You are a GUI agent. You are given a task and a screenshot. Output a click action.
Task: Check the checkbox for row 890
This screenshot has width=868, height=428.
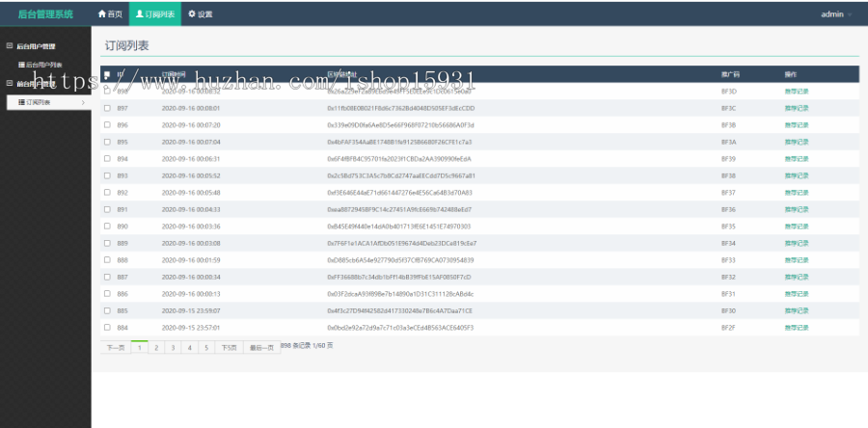[107, 227]
